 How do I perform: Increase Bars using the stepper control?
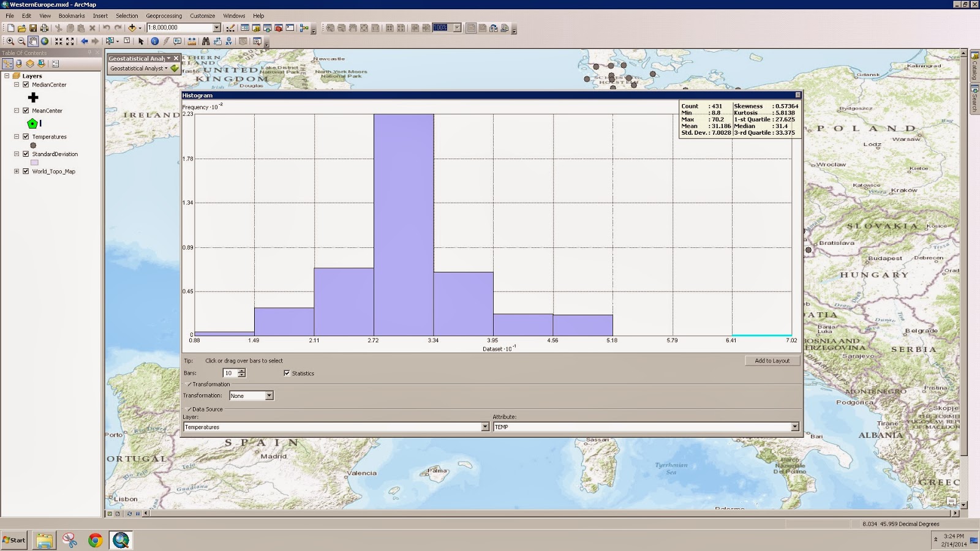[x=241, y=370]
